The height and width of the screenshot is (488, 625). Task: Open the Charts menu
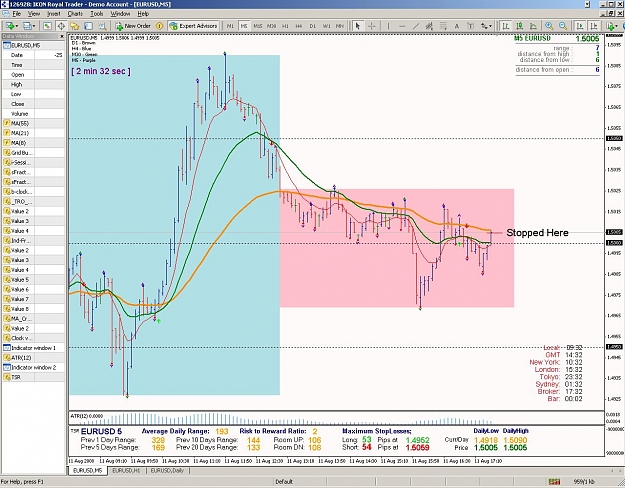[75, 14]
